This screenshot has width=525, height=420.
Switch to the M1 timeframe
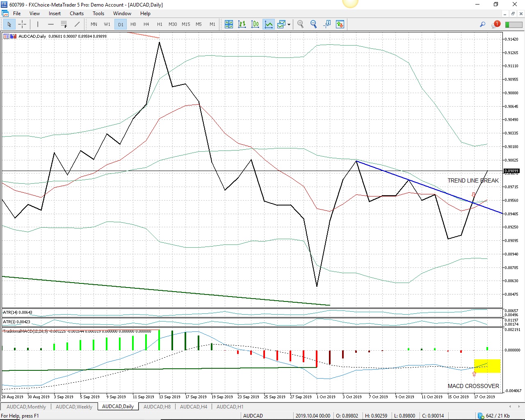click(212, 24)
